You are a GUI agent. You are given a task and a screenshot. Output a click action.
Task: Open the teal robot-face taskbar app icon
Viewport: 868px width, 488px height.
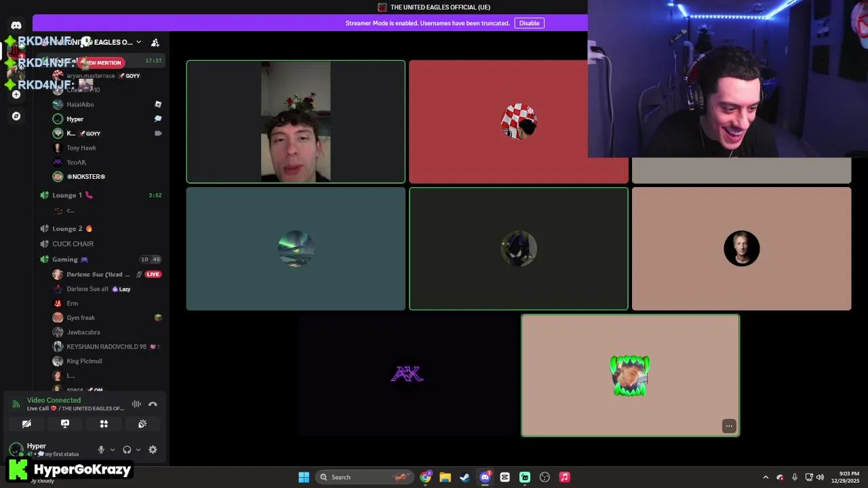coord(525,477)
